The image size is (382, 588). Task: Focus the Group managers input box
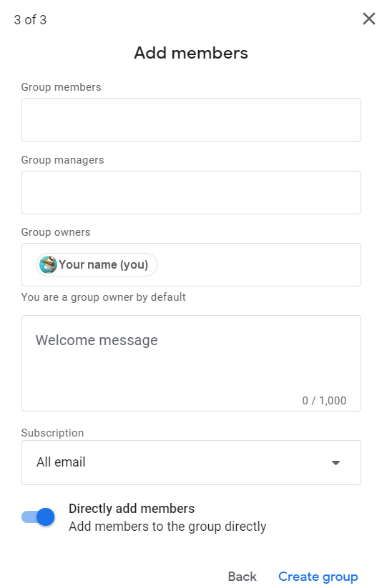point(191,192)
